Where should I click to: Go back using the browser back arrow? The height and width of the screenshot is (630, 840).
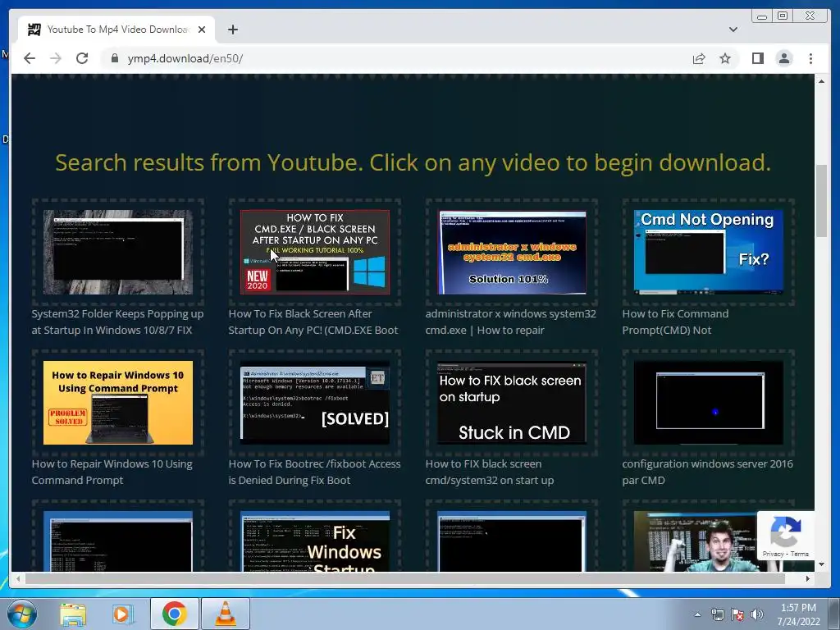(30, 58)
